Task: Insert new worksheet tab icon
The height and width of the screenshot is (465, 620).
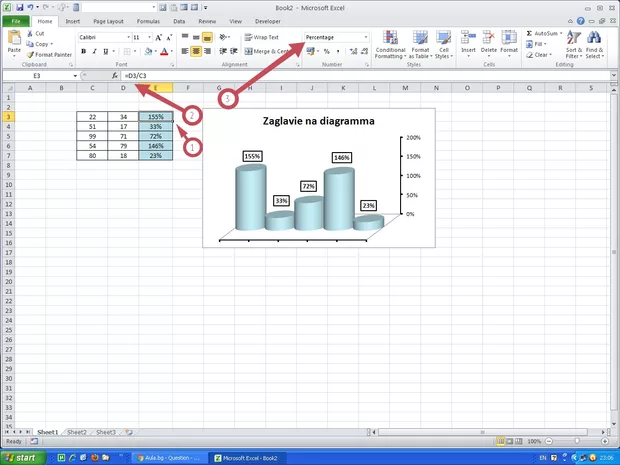Action: point(129,432)
